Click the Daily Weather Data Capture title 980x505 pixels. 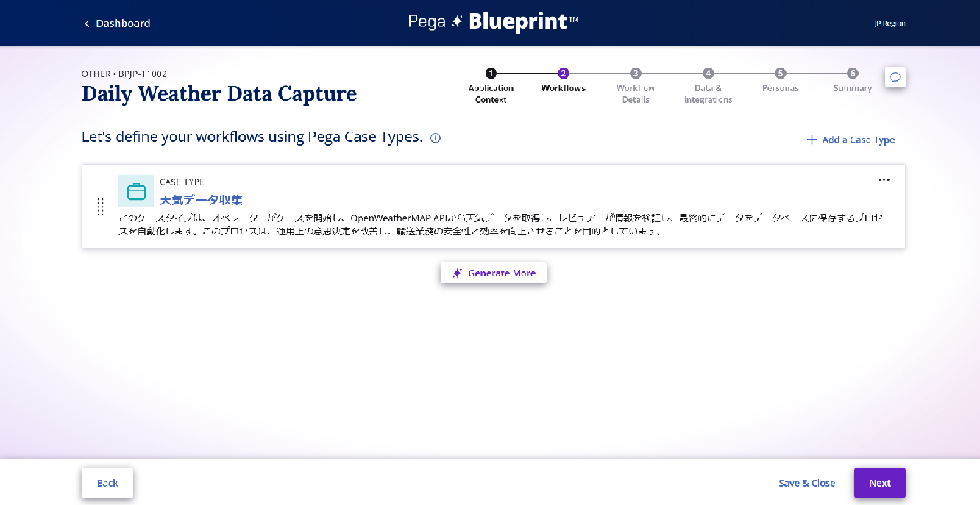(219, 94)
